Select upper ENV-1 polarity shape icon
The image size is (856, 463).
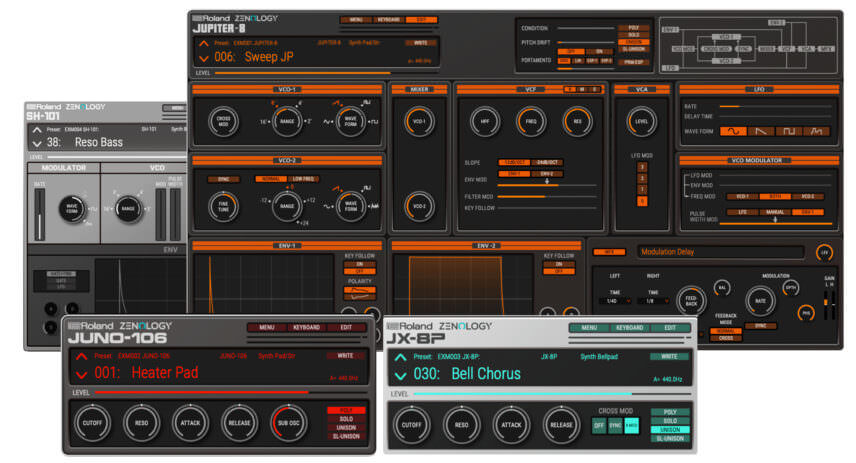click(360, 289)
